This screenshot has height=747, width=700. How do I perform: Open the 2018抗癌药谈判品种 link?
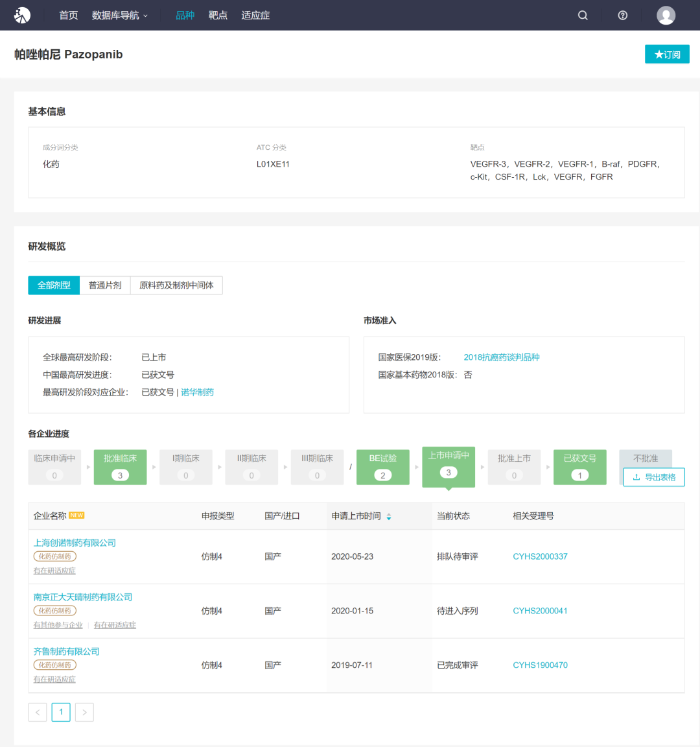coord(502,357)
